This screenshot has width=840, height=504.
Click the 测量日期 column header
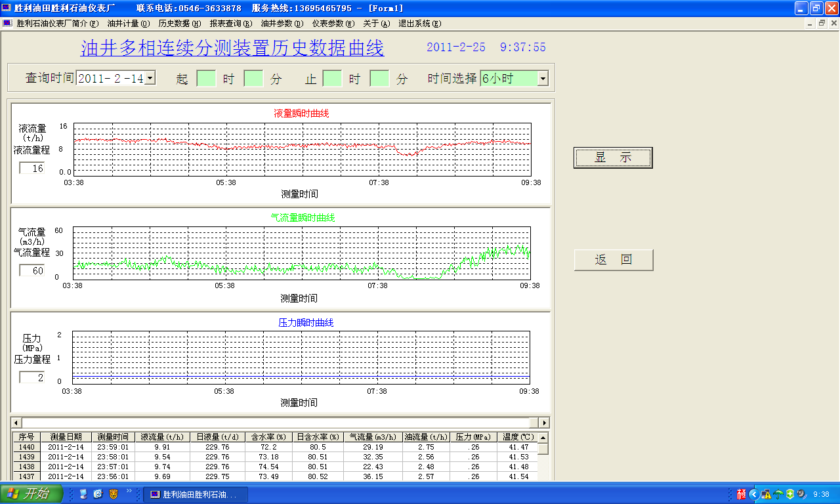point(65,437)
